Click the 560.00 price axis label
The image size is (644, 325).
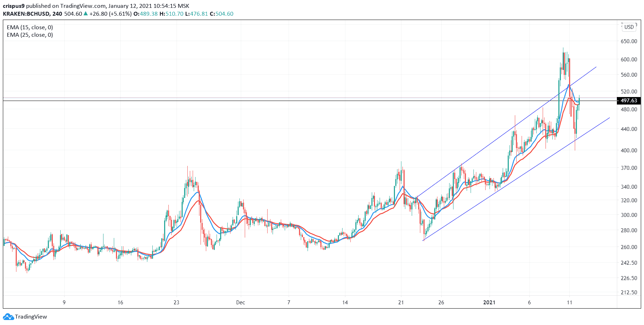[629, 75]
